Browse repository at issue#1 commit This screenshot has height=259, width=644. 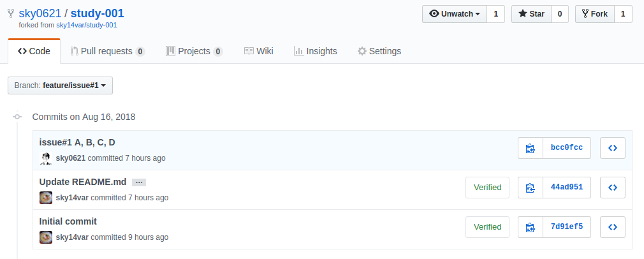click(612, 148)
